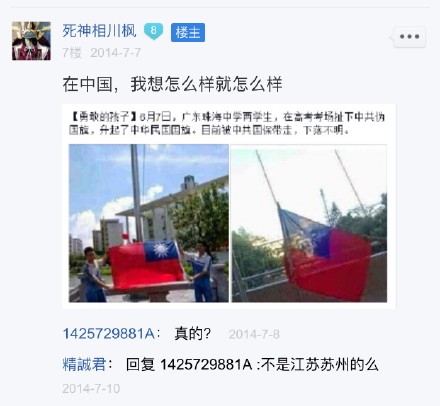Select the post text 在中国,我想怎么样就怎么样
Screen dimensions: 440x406
[x=172, y=84]
